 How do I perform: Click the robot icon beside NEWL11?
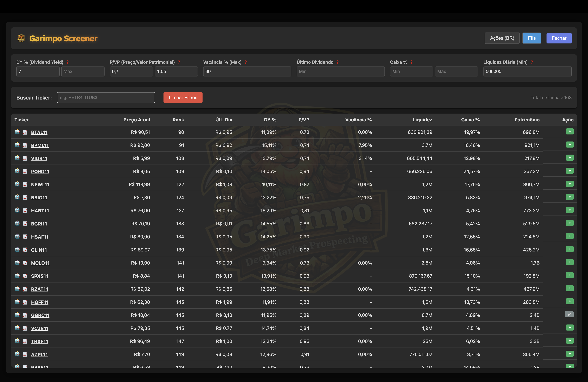click(x=17, y=184)
